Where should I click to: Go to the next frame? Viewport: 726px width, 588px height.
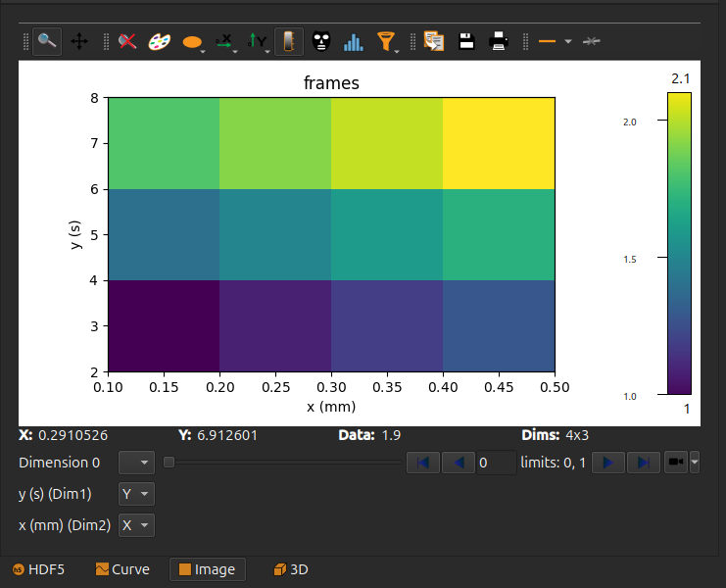click(607, 463)
